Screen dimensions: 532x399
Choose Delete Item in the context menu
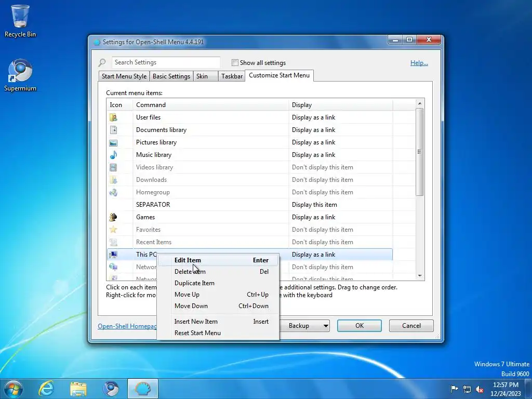click(218, 272)
